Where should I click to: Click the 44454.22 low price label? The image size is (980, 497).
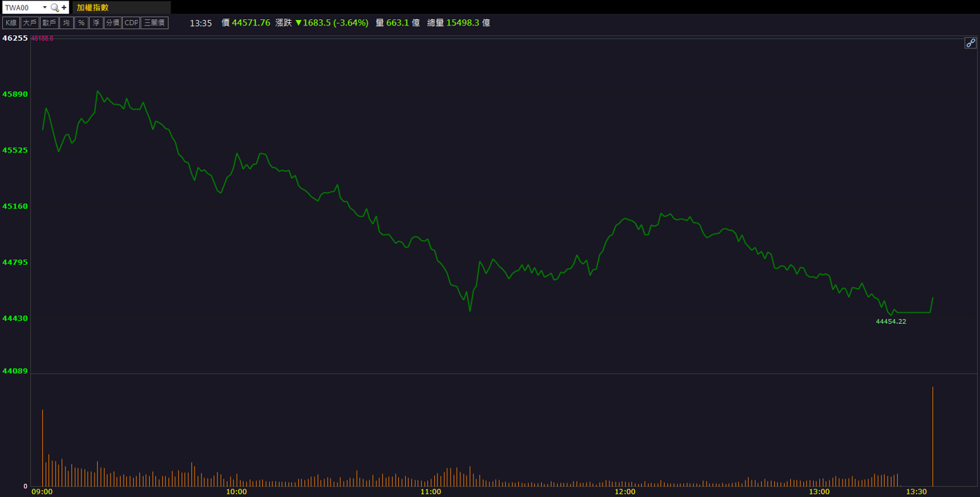pos(891,322)
